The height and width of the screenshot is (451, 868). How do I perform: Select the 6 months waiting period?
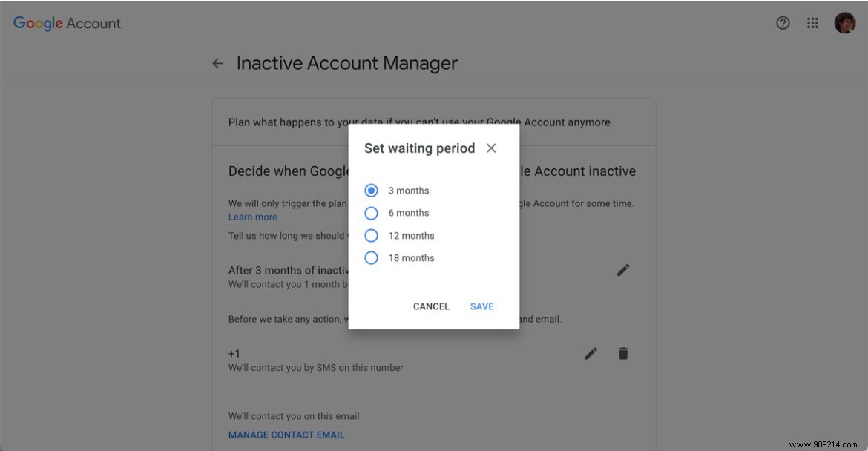(x=371, y=213)
